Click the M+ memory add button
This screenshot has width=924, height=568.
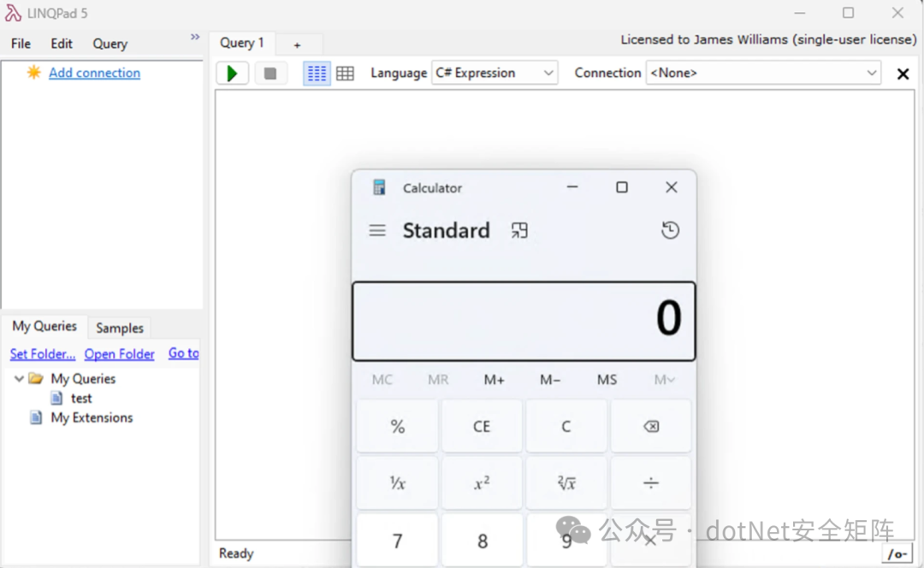494,380
